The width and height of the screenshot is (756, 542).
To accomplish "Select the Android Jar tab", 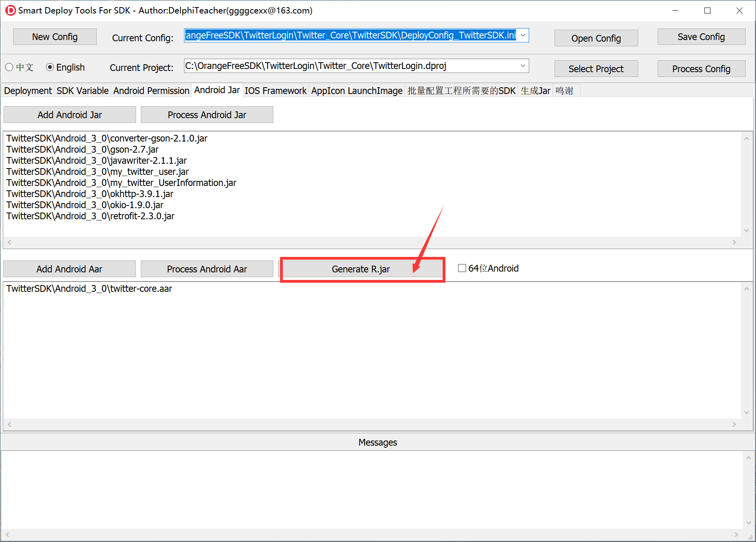I will pyautogui.click(x=217, y=90).
